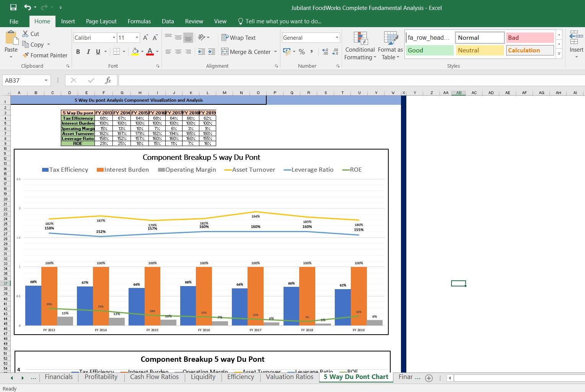This screenshot has height=392, width=585.
Task: Open the Calibri font name dropdown
Action: 114,37
